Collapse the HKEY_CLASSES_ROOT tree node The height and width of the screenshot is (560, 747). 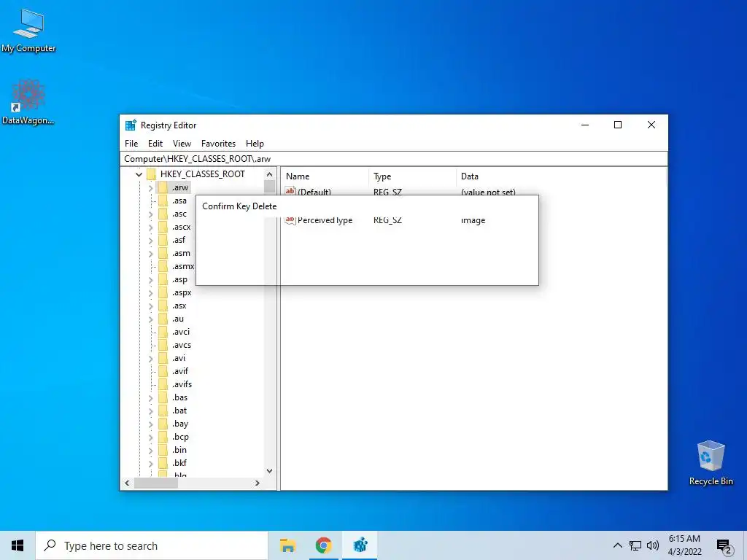click(139, 175)
